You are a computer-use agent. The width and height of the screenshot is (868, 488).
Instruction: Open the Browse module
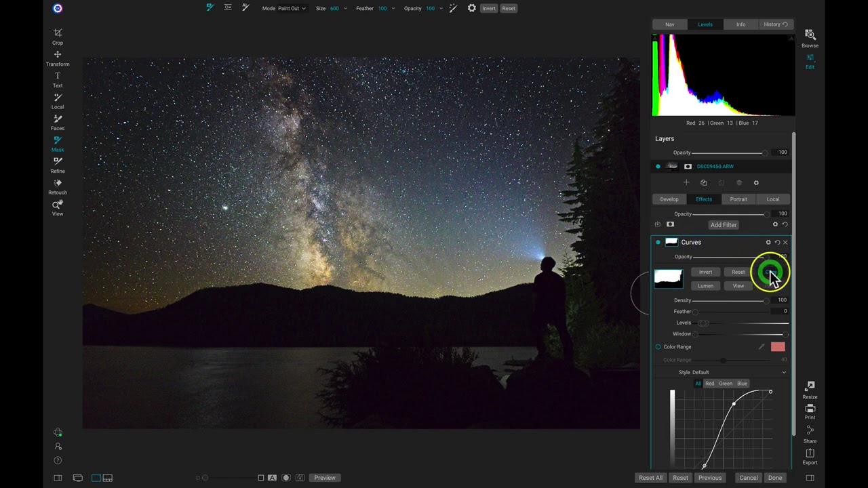tap(810, 39)
